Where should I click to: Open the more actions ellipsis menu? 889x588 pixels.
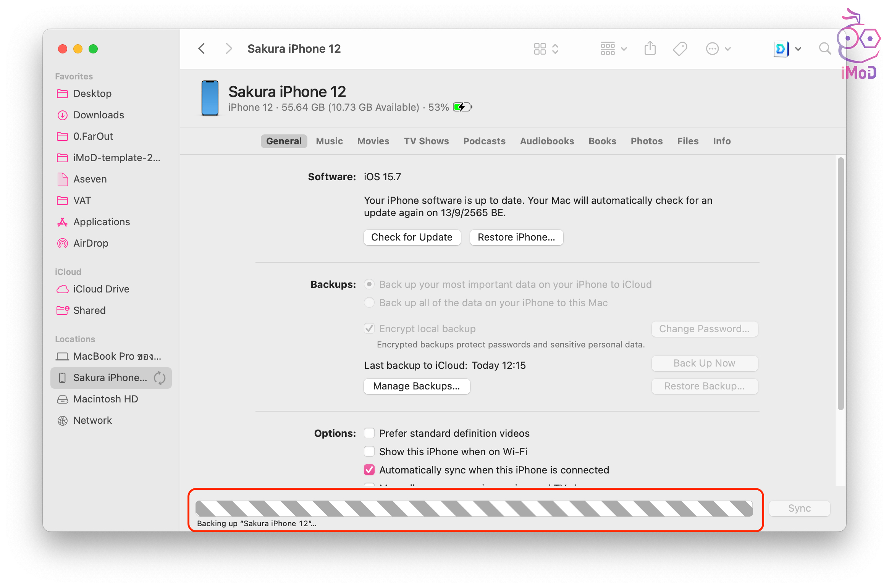pos(718,49)
